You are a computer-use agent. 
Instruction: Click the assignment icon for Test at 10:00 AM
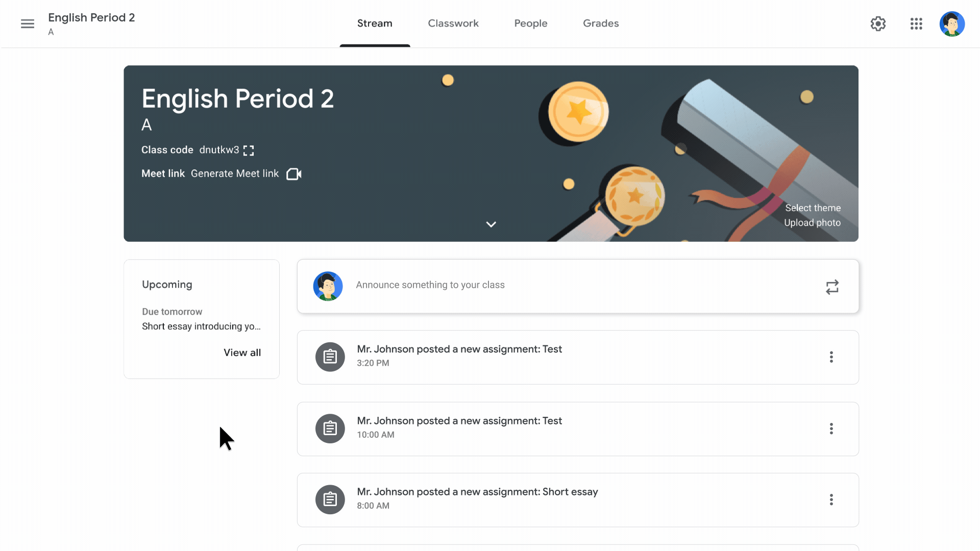[330, 428]
